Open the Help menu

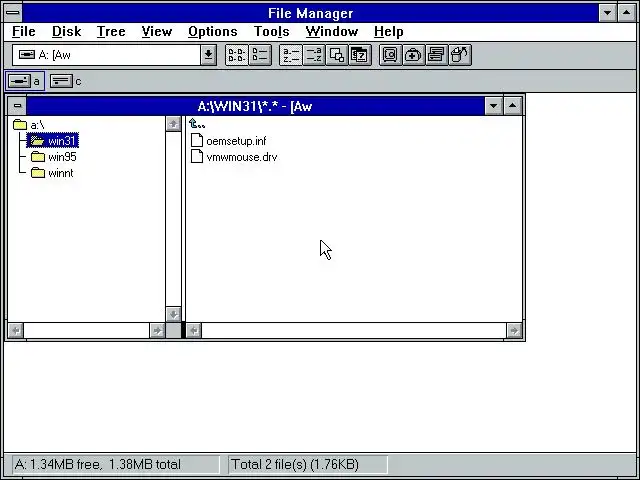coord(389,31)
